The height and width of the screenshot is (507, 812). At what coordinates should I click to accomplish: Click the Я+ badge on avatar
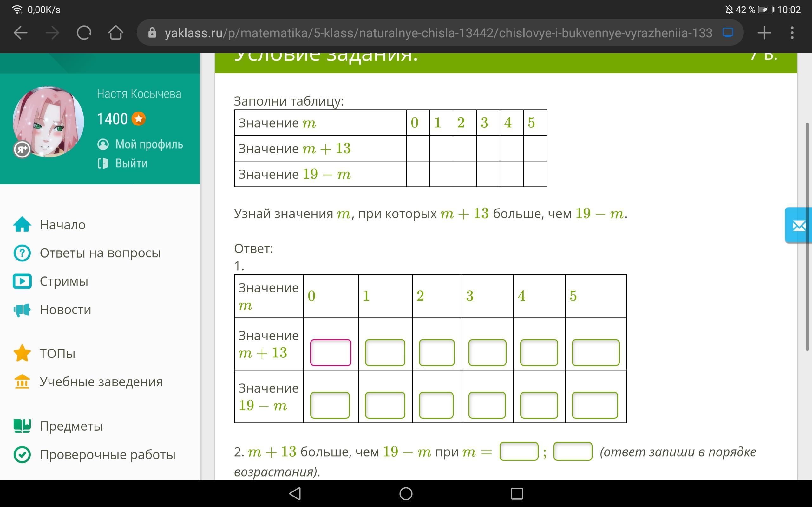point(22,150)
